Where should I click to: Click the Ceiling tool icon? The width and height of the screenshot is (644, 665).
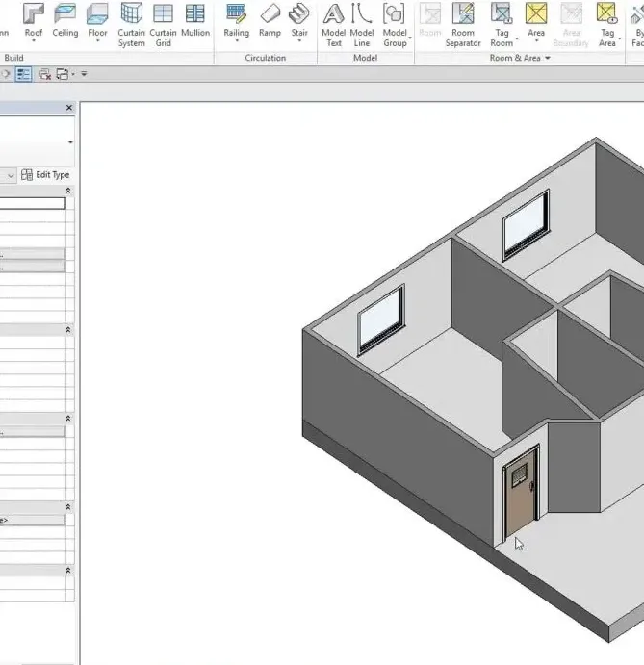65,20
